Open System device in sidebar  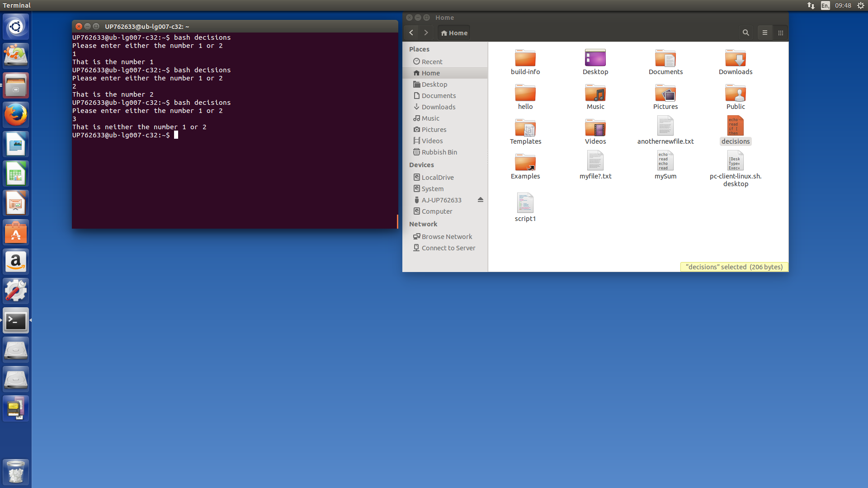[x=445, y=188]
